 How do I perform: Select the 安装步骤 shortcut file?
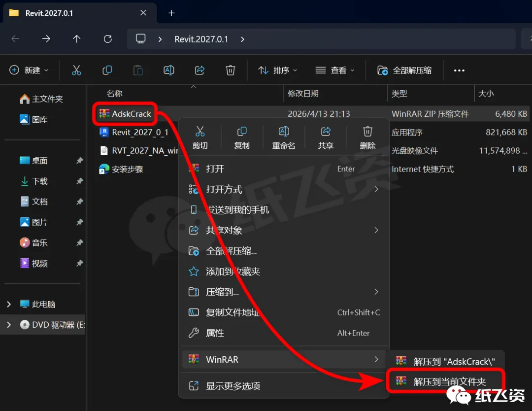coord(121,169)
